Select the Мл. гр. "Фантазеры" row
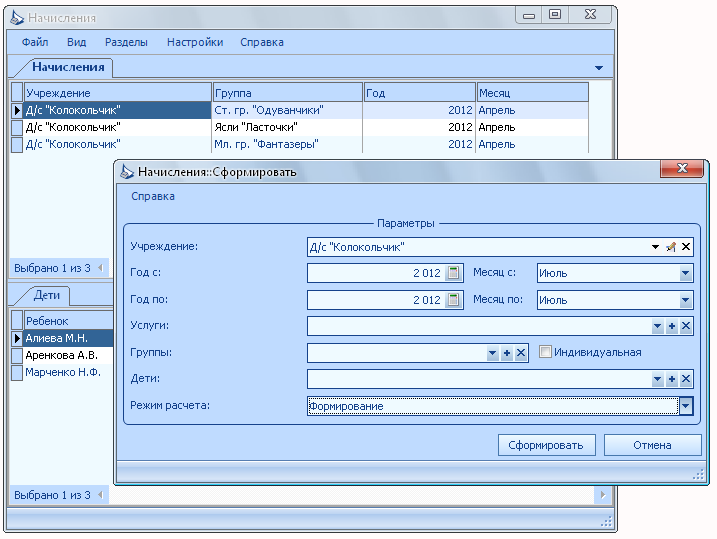 300,144
